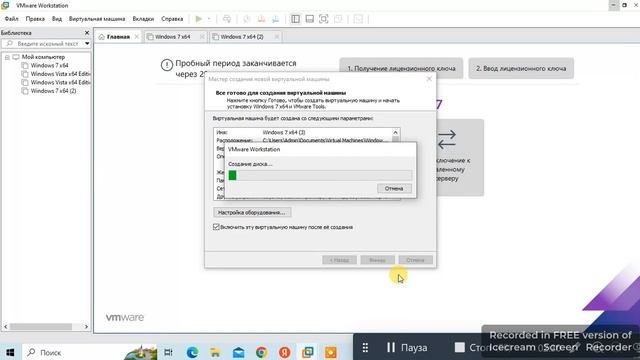Click the recorder panel drag handle dots
This screenshot has width=640, height=360.
click(365, 347)
